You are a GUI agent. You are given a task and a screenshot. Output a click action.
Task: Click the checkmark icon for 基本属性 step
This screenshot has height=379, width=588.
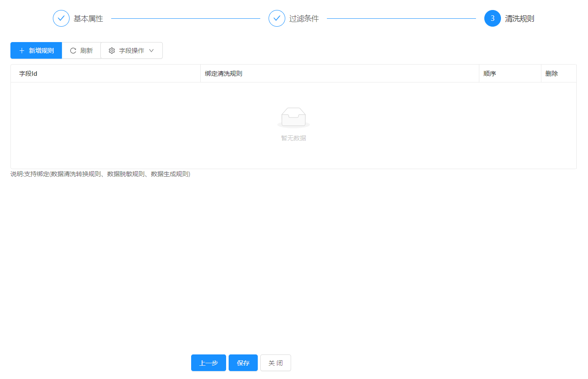coord(61,18)
